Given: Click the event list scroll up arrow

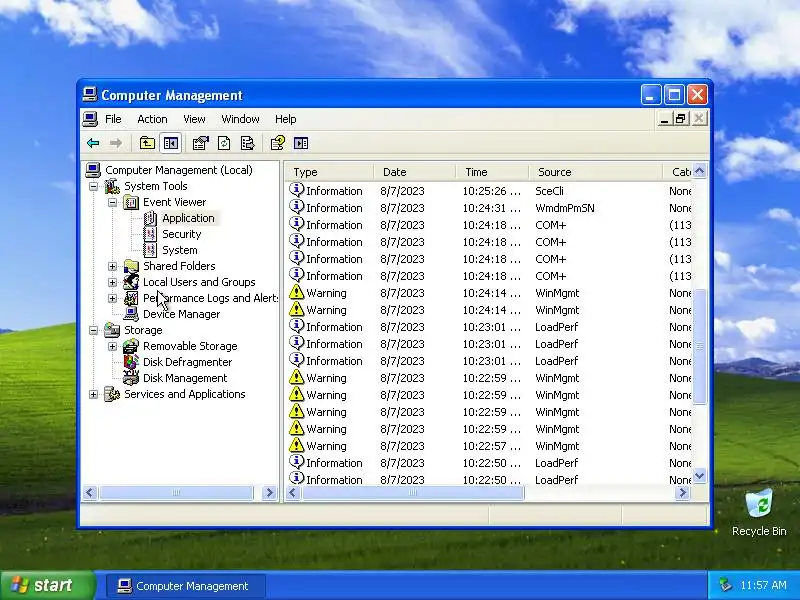Looking at the screenshot, I should tap(699, 171).
